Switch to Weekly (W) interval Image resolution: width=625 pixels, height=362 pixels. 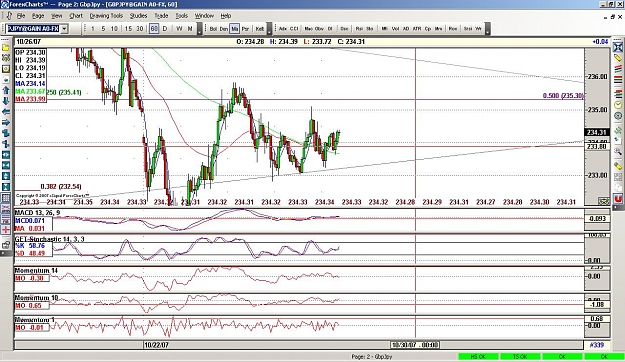click(179, 29)
